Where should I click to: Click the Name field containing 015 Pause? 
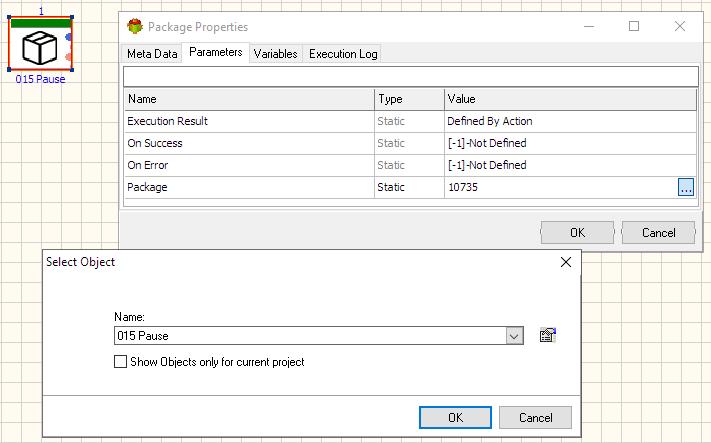tap(311, 336)
